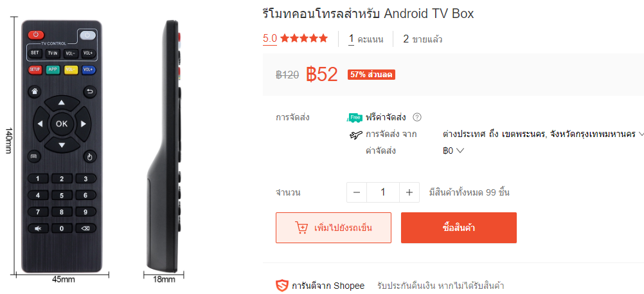Image resolution: width=644 pixels, height=294 pixels.
Task: Click the red power button on the remote image
Action: pyautogui.click(x=36, y=35)
